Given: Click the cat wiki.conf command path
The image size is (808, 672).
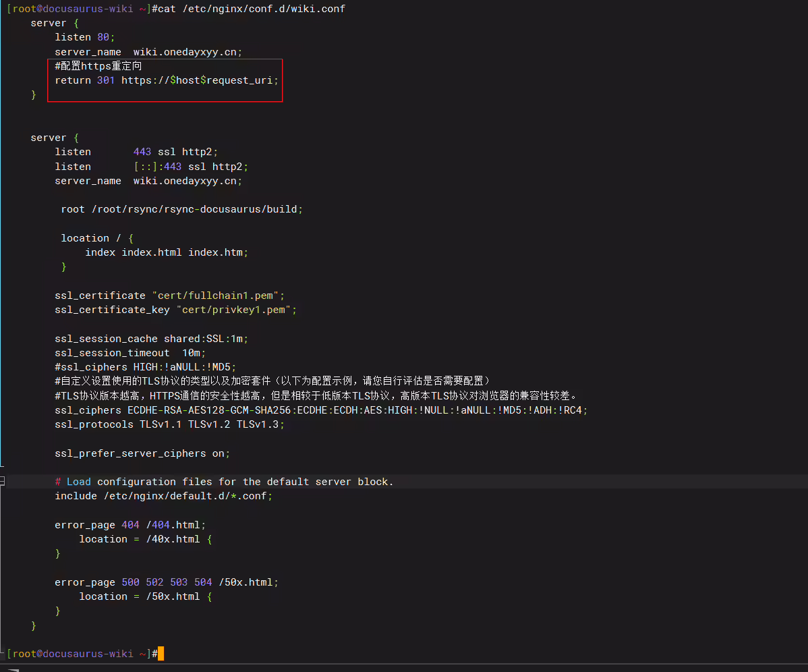Looking at the screenshot, I should tap(264, 9).
